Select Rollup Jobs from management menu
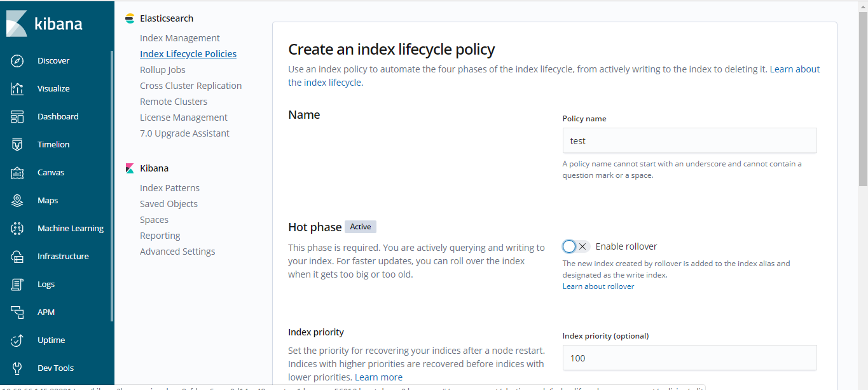The image size is (868, 390). [x=162, y=70]
